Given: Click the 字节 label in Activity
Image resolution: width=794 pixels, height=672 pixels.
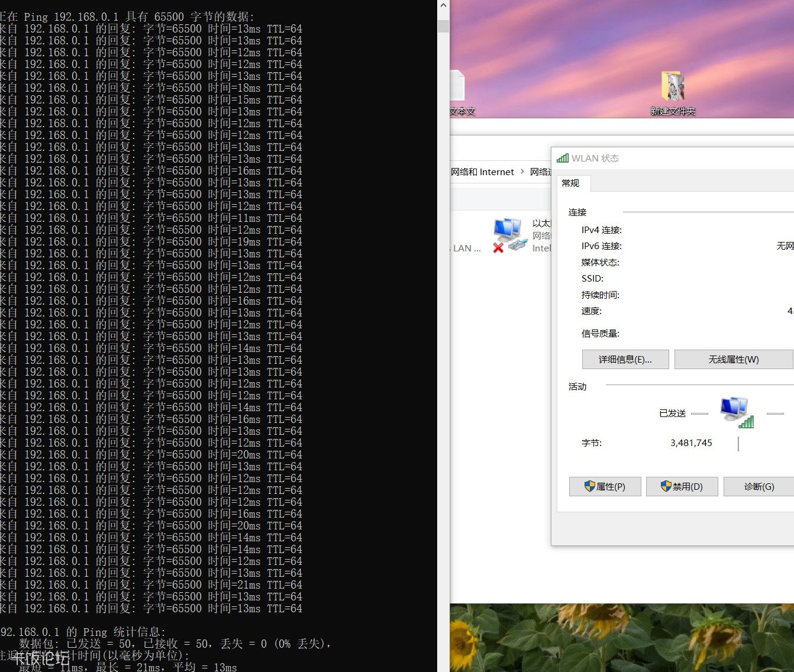Looking at the screenshot, I should click(592, 442).
